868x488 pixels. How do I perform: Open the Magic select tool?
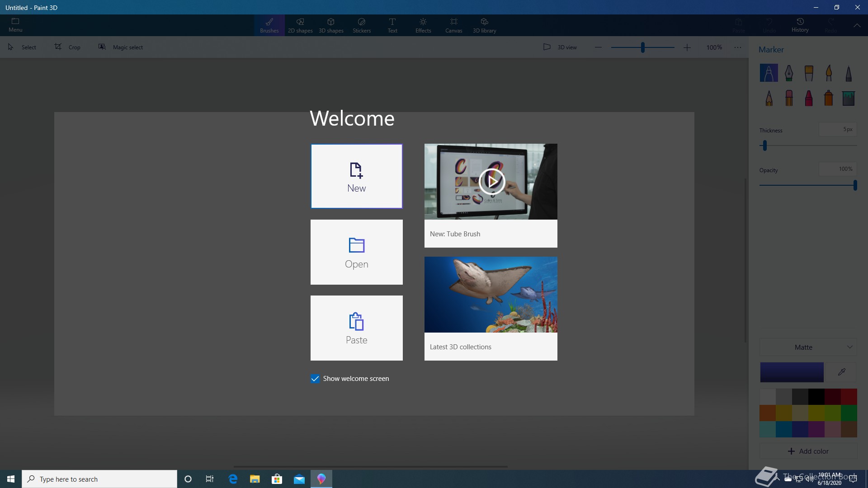[121, 47]
